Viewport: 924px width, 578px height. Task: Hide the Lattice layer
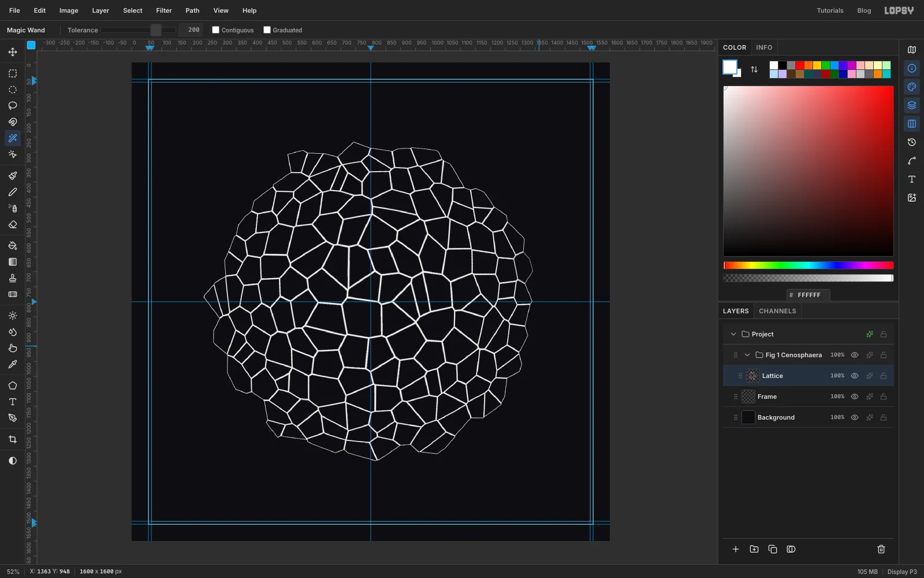(x=855, y=376)
